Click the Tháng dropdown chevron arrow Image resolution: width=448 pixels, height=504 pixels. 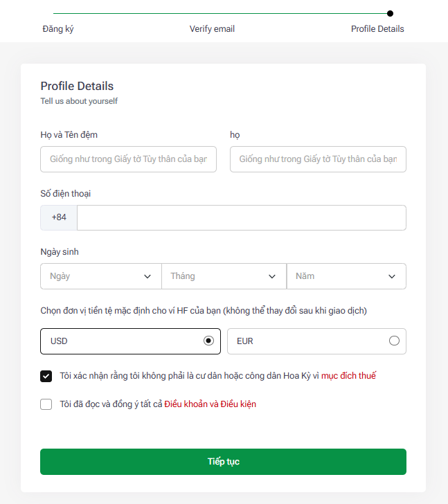tap(272, 276)
